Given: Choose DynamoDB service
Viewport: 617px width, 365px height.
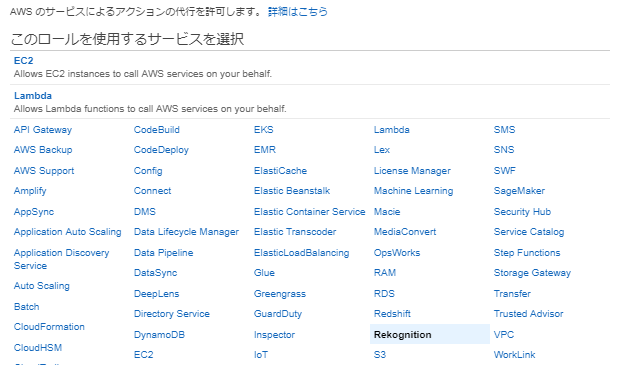Looking at the screenshot, I should tap(159, 335).
